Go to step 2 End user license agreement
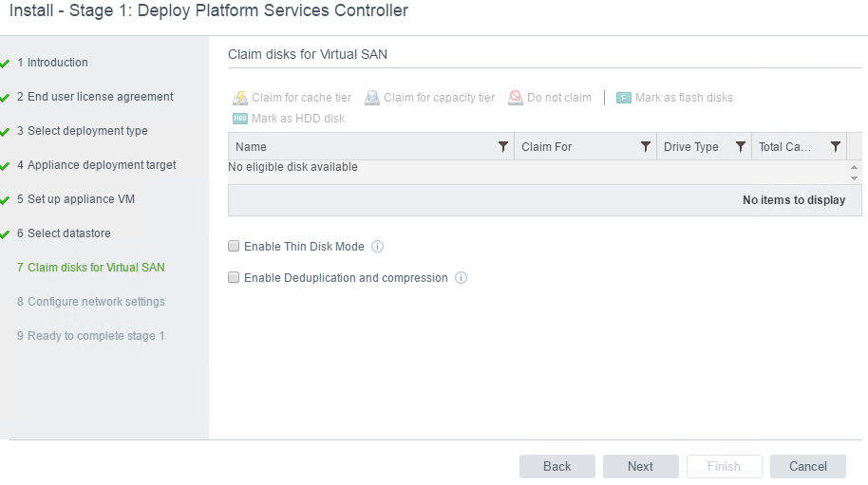 (95, 97)
